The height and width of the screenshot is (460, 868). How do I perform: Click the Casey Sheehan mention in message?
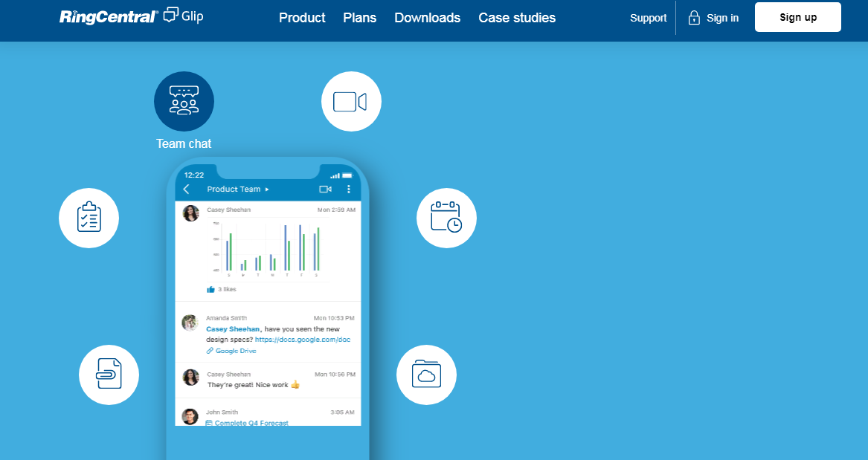(233, 329)
